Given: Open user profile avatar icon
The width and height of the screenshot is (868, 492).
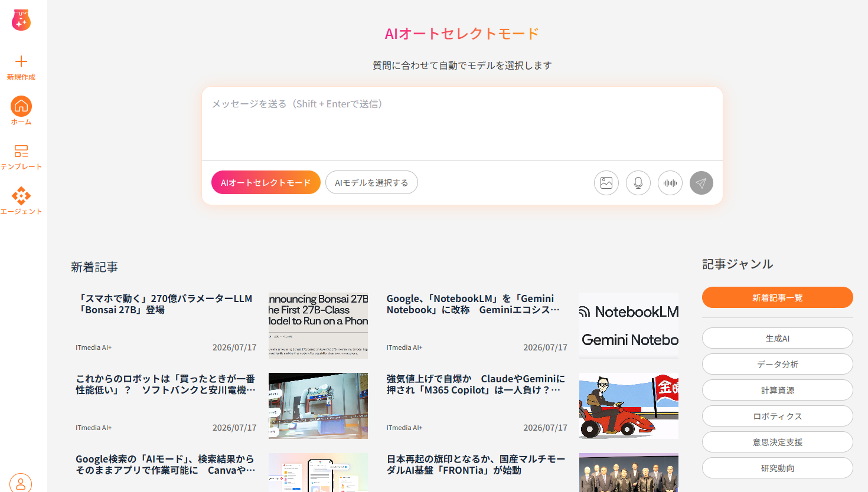Looking at the screenshot, I should tap(21, 483).
